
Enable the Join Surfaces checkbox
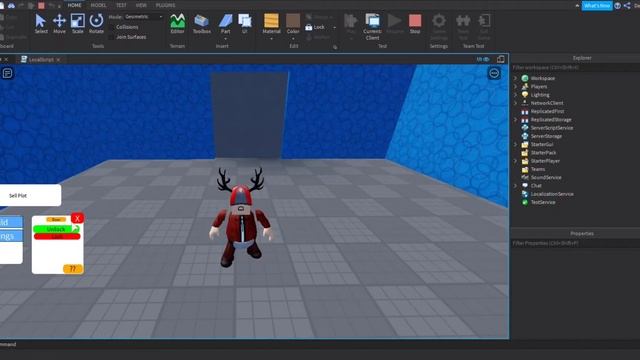pyautogui.click(x=111, y=37)
